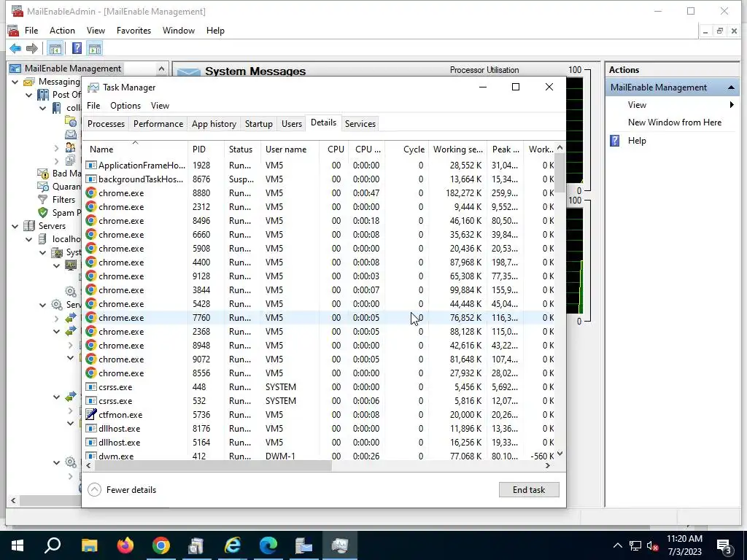Open Windows Start menu

(18, 545)
